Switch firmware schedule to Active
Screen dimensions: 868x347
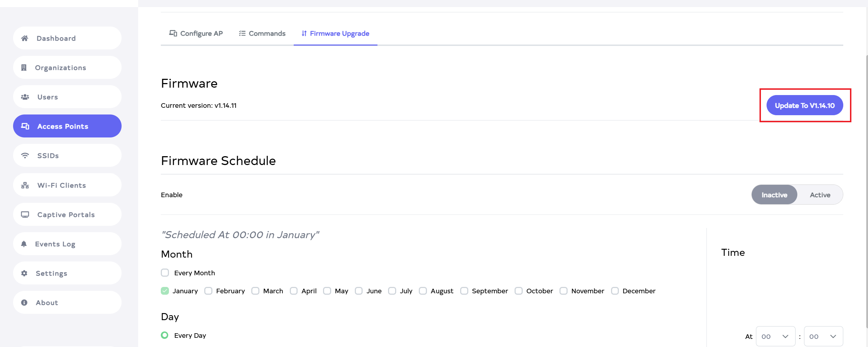click(x=820, y=195)
